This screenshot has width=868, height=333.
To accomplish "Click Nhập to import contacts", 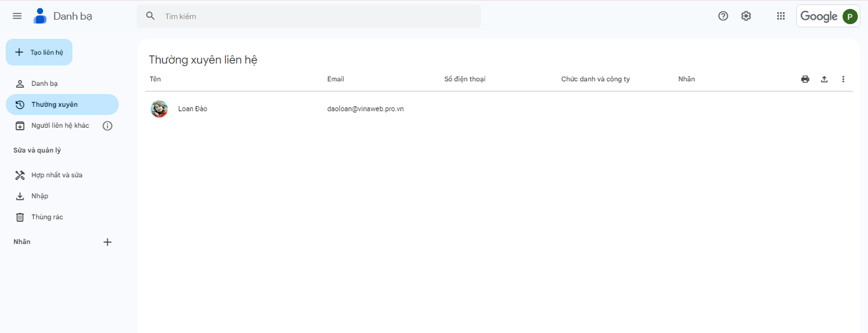I will [39, 196].
